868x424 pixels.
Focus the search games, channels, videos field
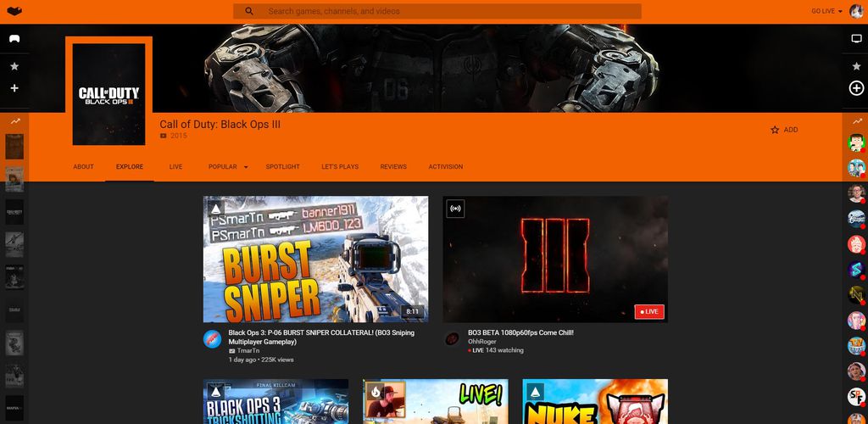[437, 11]
